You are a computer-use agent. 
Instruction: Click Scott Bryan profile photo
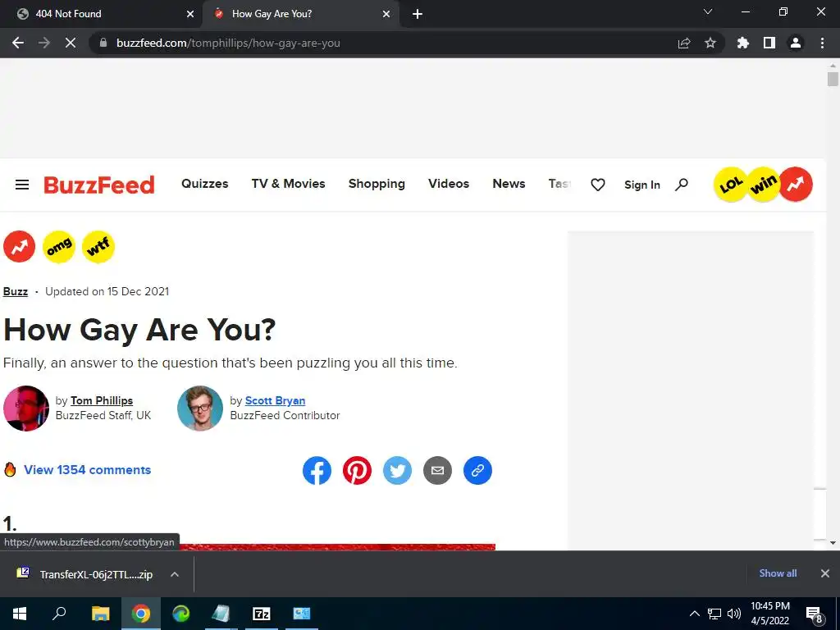coord(200,409)
